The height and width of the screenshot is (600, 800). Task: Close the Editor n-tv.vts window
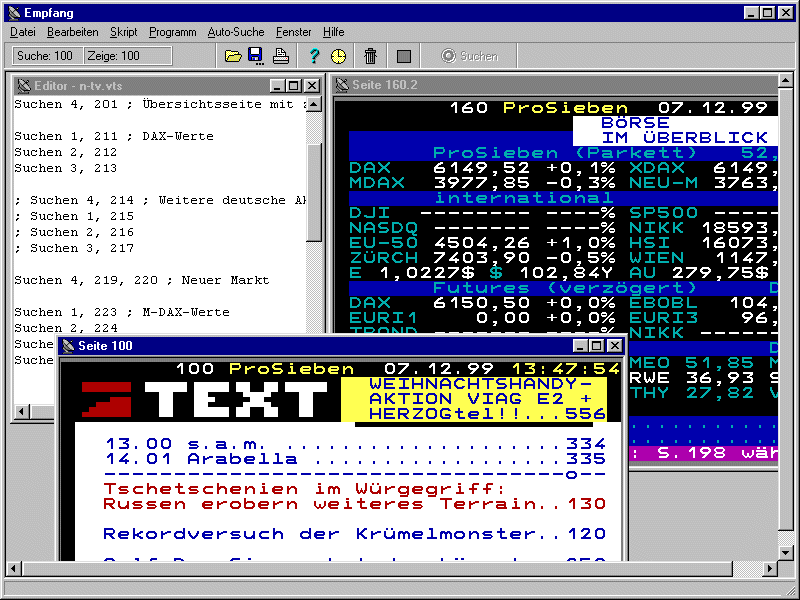(311, 86)
